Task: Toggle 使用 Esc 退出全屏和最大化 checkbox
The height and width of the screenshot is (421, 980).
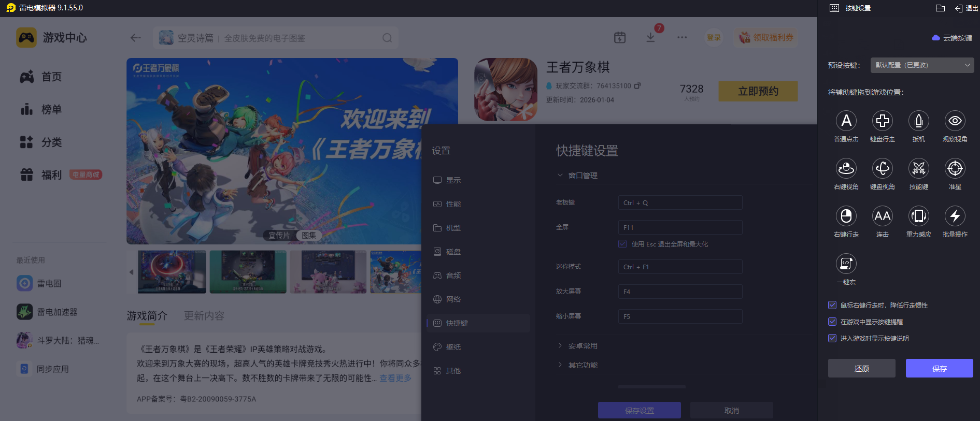Action: [622, 244]
